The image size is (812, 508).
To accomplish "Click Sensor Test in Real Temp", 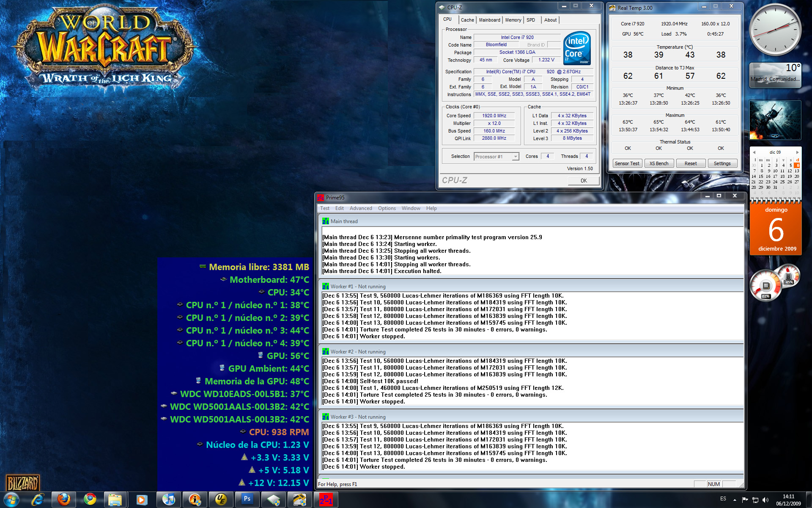I will point(627,163).
